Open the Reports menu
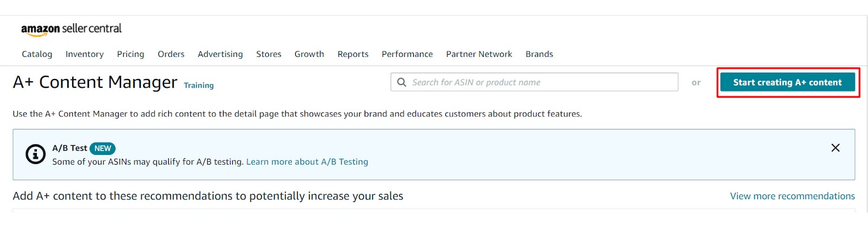868x228 pixels. (x=353, y=54)
